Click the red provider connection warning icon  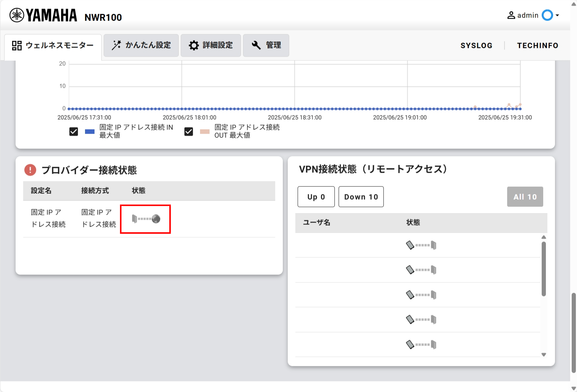click(30, 170)
